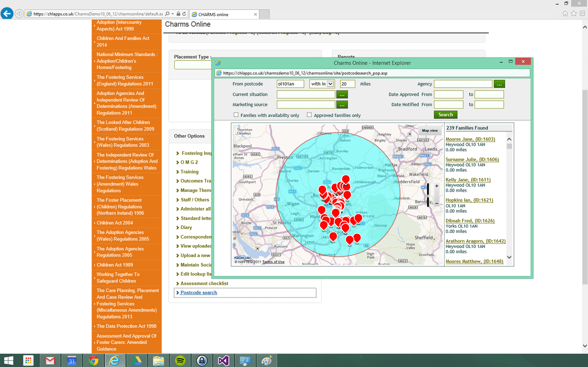Toggle Approved families only checkbox
This screenshot has width=588, height=367.
(309, 115)
